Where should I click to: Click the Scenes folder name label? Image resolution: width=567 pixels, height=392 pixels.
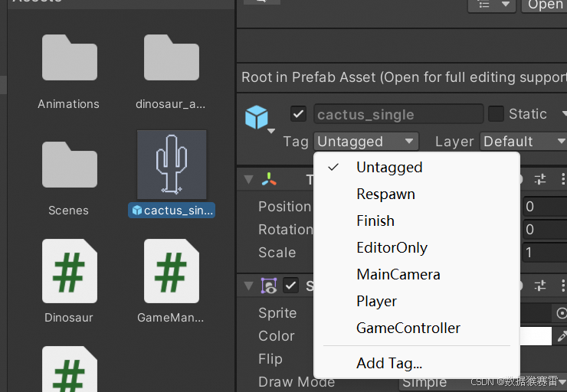pos(69,211)
